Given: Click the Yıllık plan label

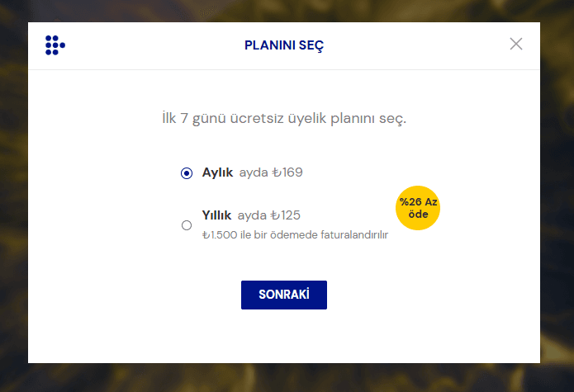Looking at the screenshot, I should (x=216, y=215).
